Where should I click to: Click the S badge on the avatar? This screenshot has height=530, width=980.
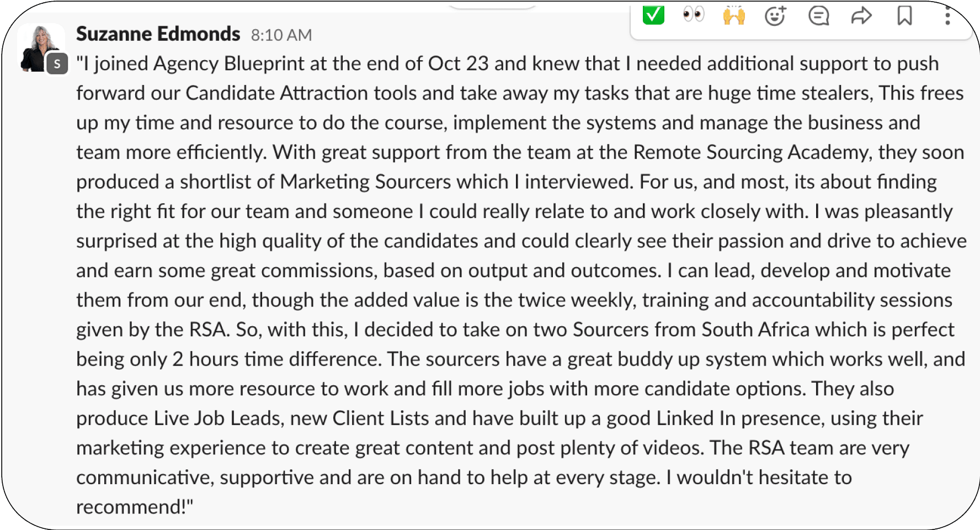(57, 64)
